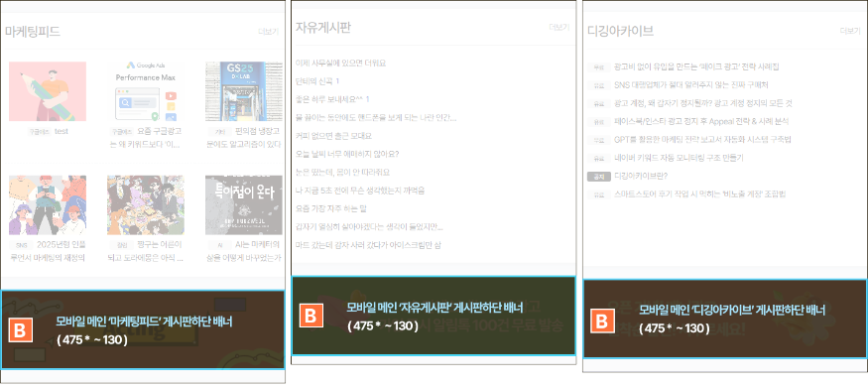Open post 마트 갔는데 감자 사러 갔다가
Viewport: 868px width, 387px height.
pos(368,245)
